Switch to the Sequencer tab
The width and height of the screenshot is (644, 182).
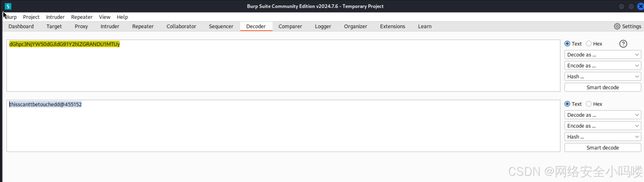[221, 26]
